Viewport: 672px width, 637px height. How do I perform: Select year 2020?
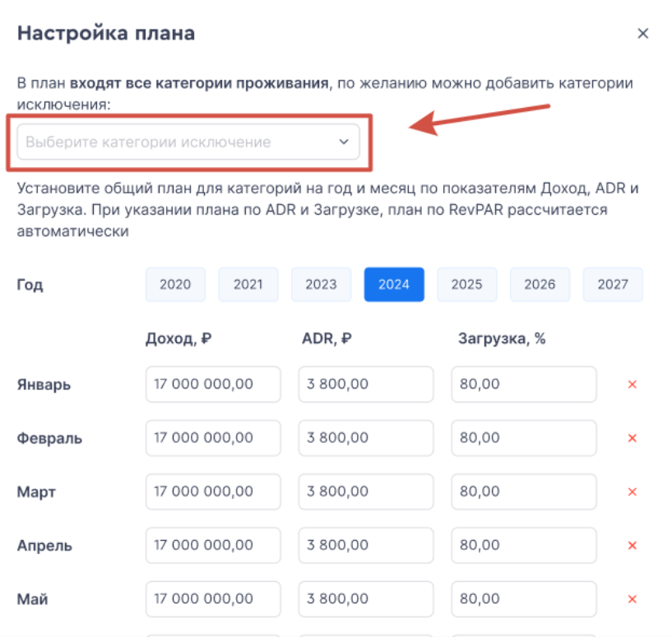tap(175, 285)
